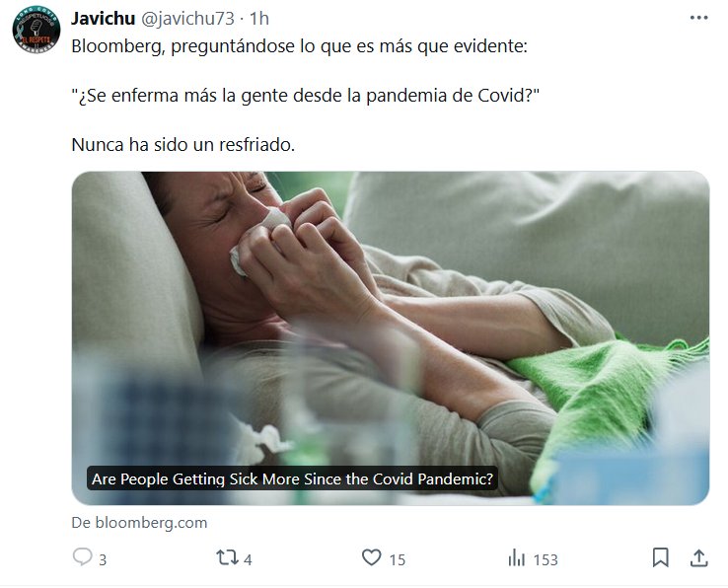View analytics via the bar chart icon
The height and width of the screenshot is (588, 728).
[x=516, y=557]
